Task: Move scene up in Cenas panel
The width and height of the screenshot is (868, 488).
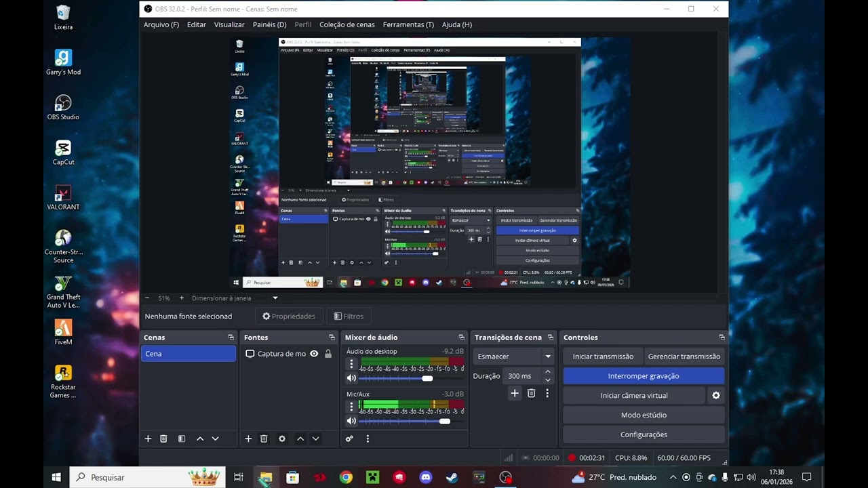Action: pos(200,439)
